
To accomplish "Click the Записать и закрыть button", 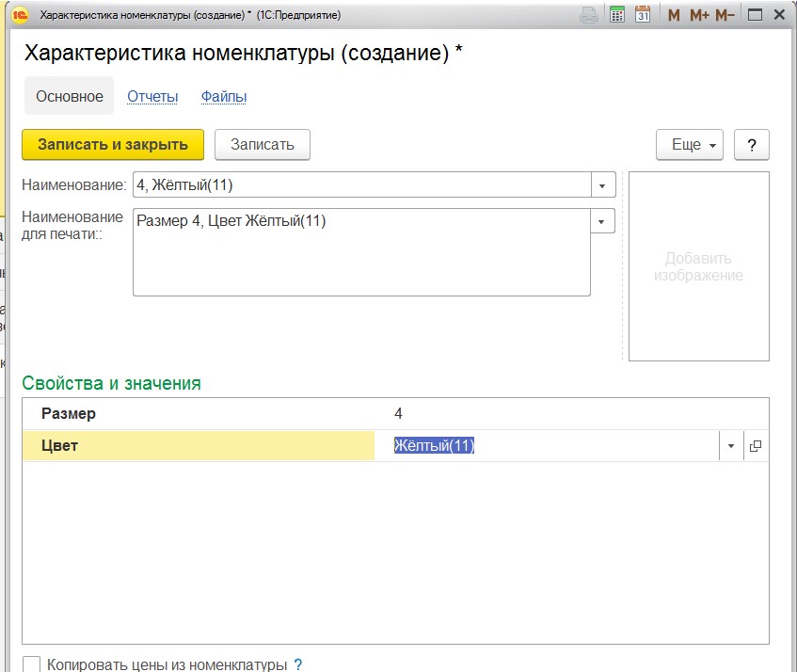I will (x=113, y=145).
